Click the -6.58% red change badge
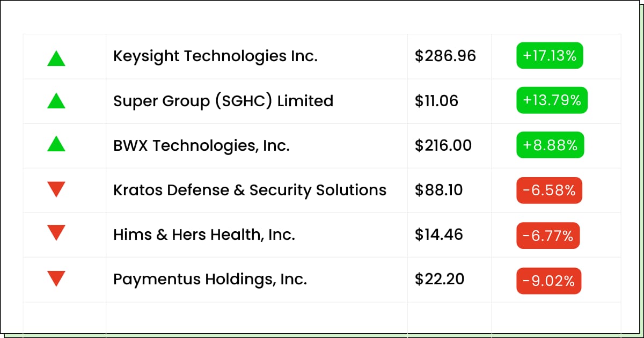Screen dimensions: 644x338 (x=549, y=190)
